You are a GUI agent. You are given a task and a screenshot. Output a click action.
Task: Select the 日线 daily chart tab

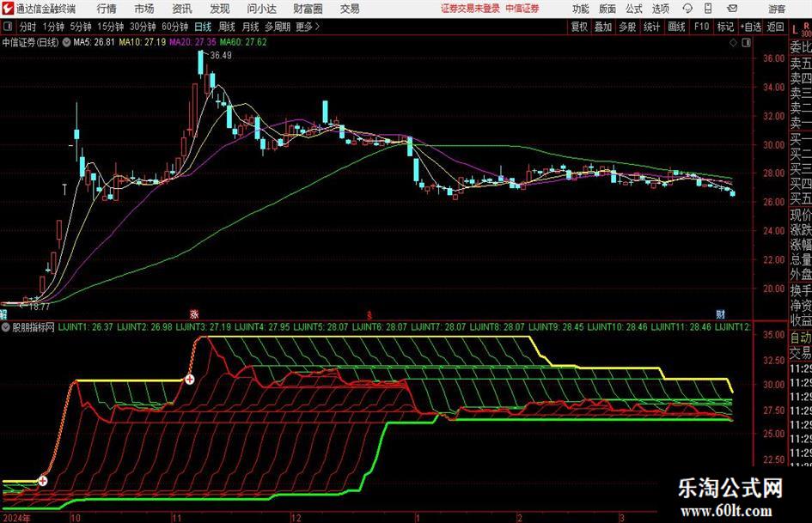pos(203,27)
